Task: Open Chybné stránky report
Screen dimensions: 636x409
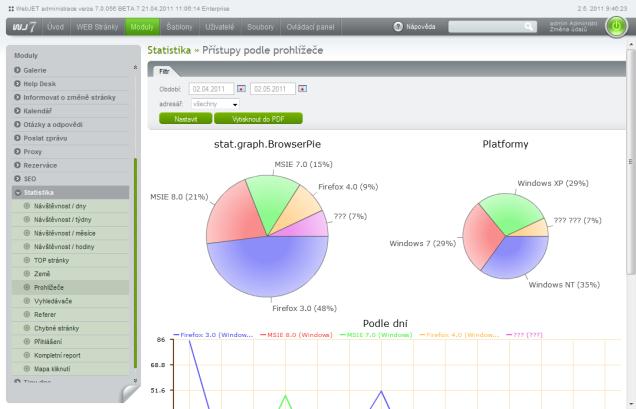Action: point(56,328)
